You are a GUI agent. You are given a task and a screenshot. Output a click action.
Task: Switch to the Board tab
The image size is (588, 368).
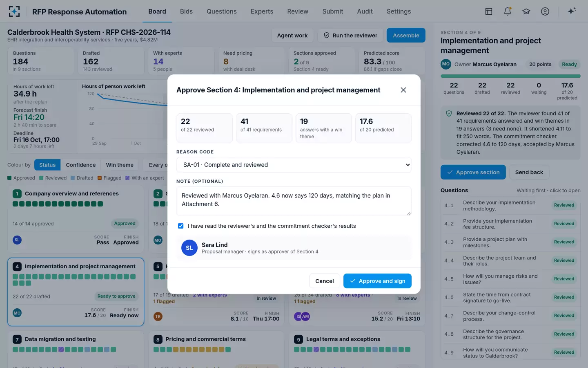click(157, 11)
